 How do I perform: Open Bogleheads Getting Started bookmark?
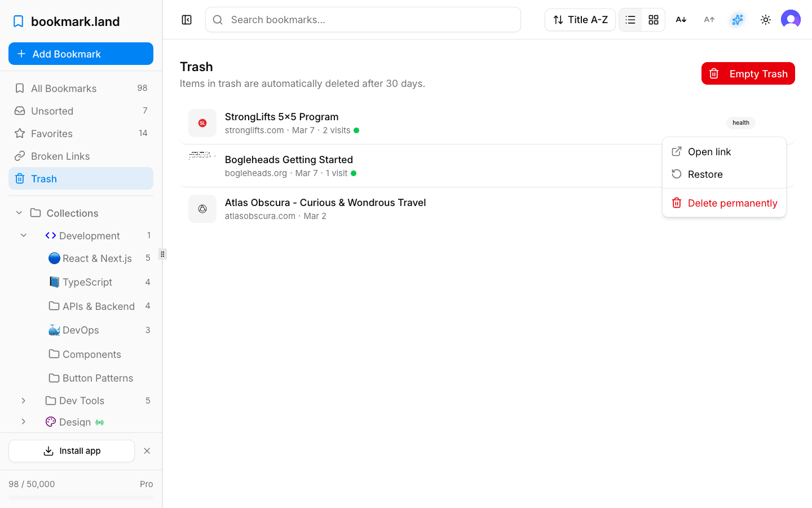click(x=289, y=159)
